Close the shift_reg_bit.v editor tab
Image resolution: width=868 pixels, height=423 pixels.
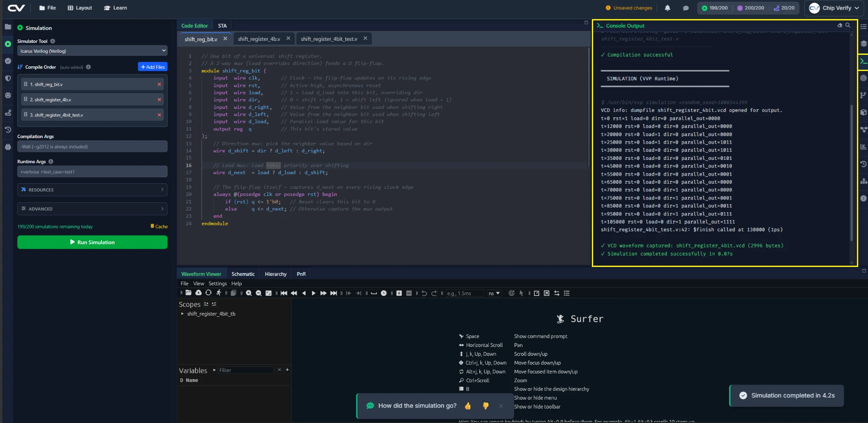click(225, 39)
